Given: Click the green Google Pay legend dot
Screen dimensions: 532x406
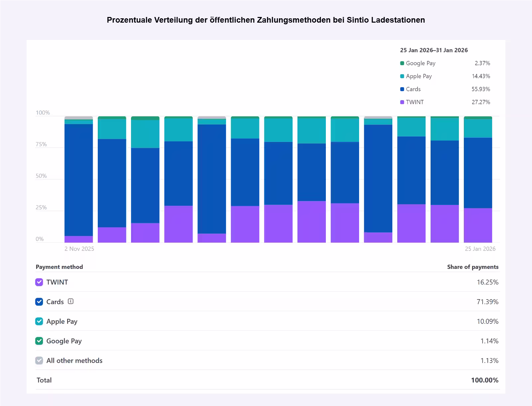Looking at the screenshot, I should (402, 63).
